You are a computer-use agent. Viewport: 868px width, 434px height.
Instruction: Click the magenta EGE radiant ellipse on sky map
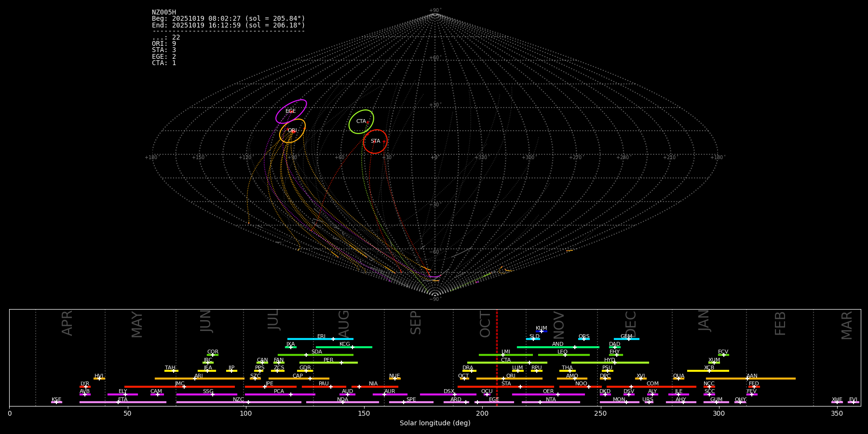pyautogui.click(x=291, y=111)
